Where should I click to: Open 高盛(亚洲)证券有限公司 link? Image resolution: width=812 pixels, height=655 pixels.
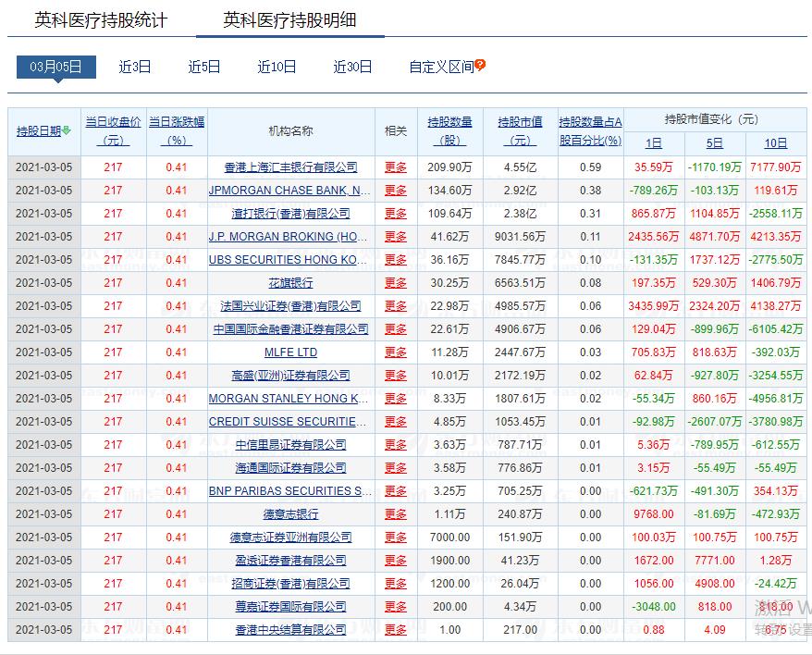[290, 376]
